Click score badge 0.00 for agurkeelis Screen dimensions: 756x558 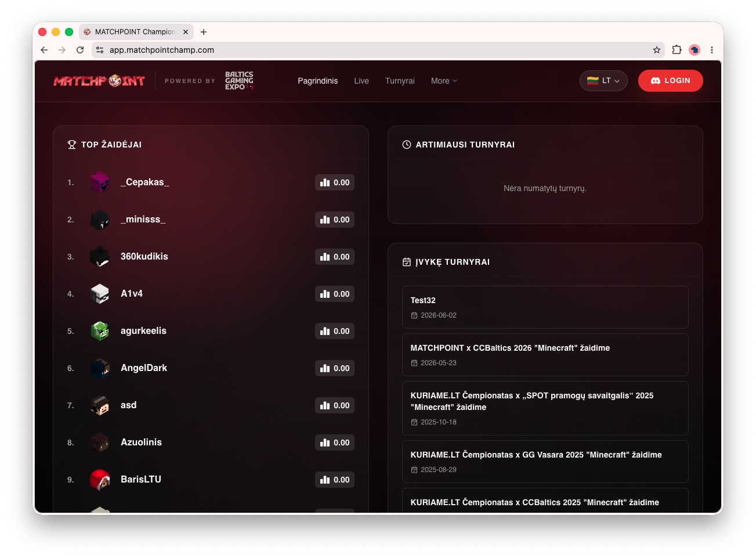point(335,331)
